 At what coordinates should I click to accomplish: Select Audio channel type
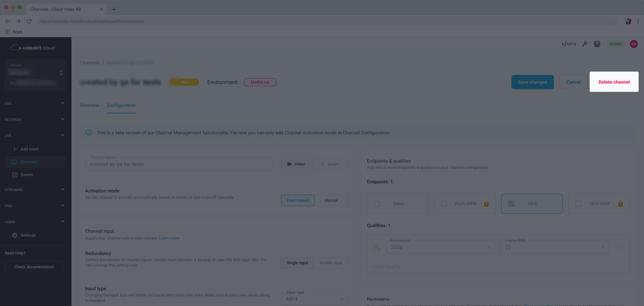point(331,164)
